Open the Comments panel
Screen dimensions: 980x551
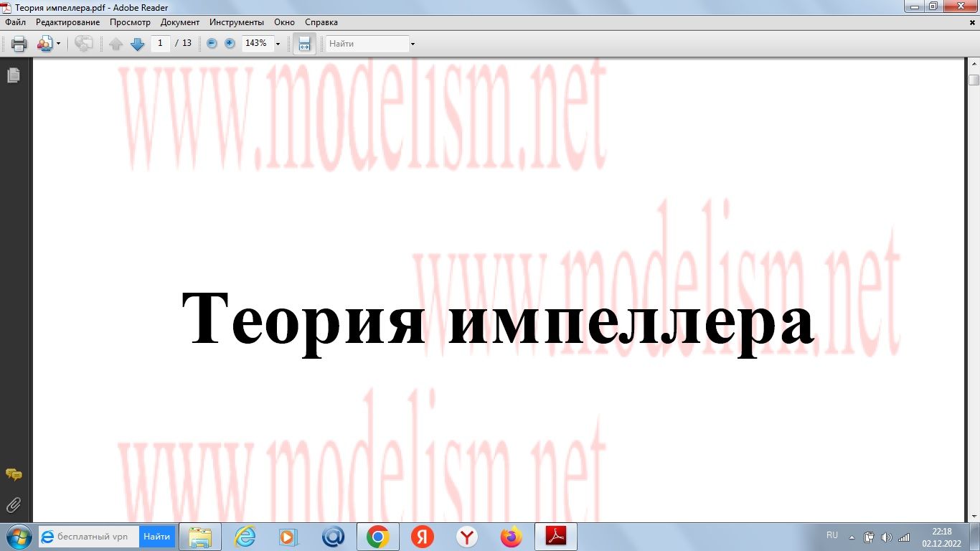13,474
